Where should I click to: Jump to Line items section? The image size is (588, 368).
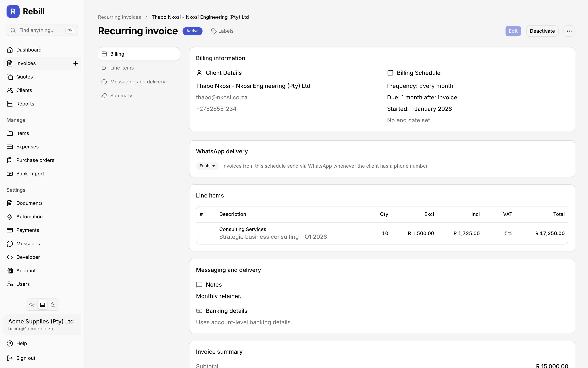coord(139,68)
